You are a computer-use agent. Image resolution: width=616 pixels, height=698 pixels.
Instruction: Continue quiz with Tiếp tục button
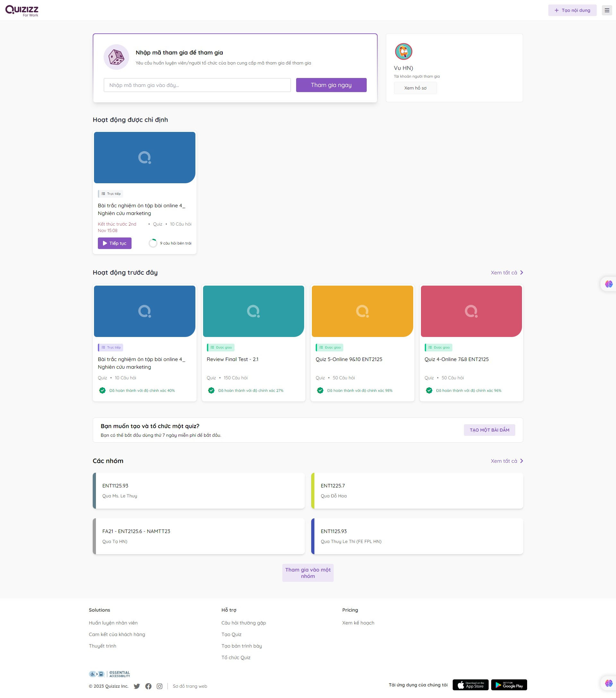click(x=115, y=243)
